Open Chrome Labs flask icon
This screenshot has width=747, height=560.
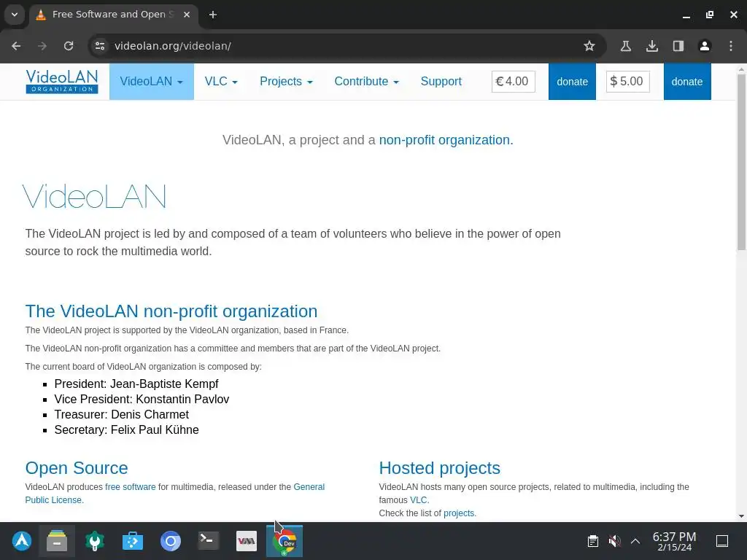pyautogui.click(x=625, y=46)
